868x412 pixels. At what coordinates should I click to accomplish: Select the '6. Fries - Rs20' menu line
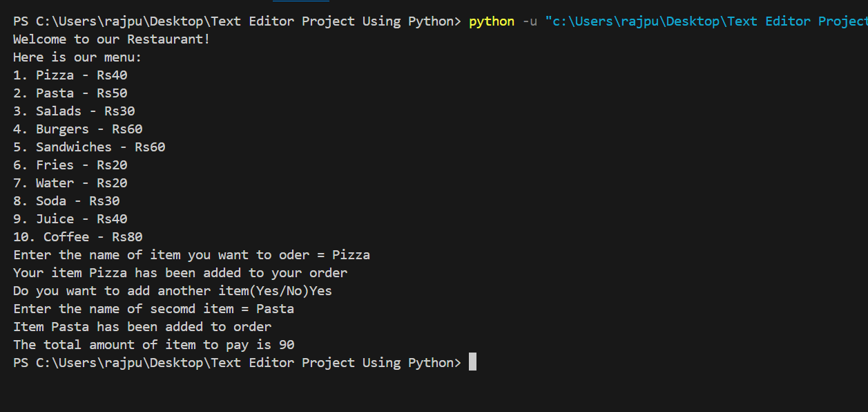click(70, 165)
